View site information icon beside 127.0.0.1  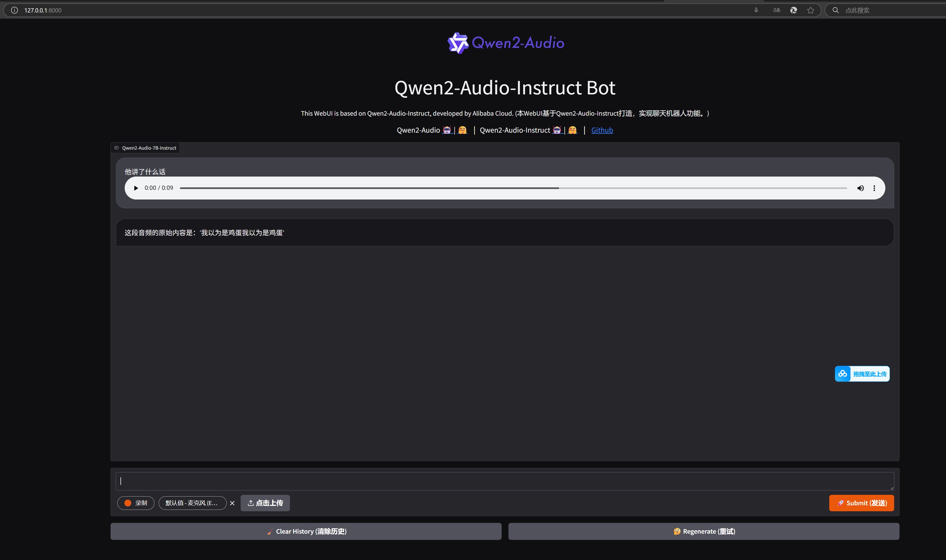coord(14,10)
